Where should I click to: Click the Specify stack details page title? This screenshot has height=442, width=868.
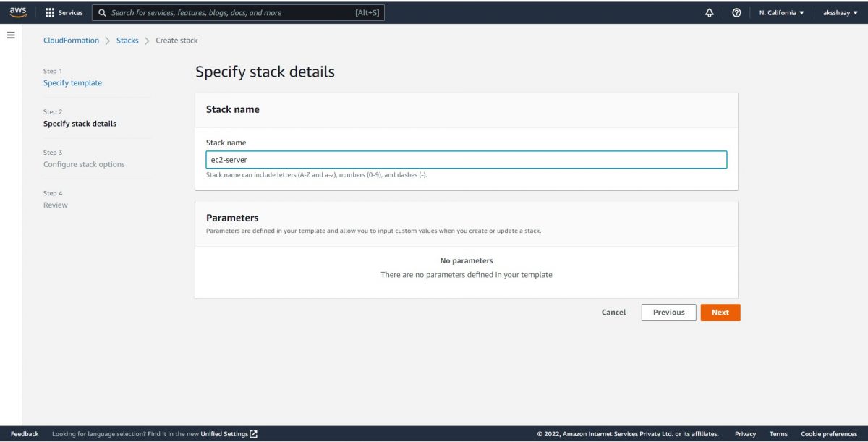tap(265, 72)
